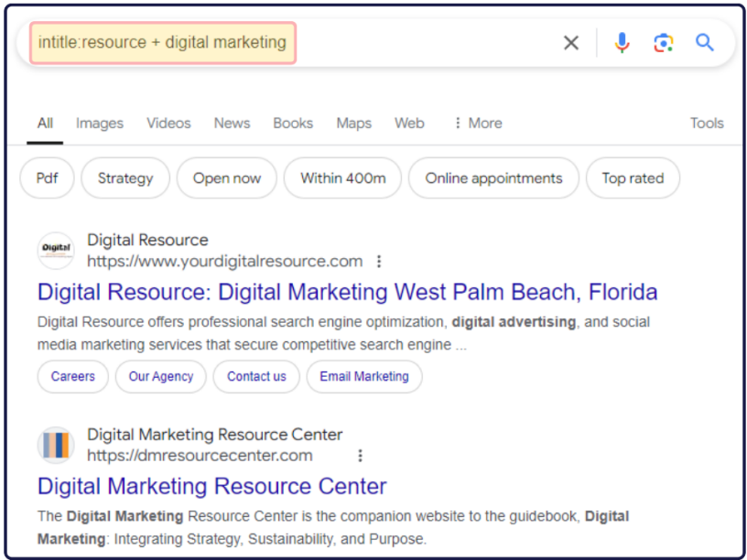This screenshot has width=747, height=560.
Task: Open the Contact us sitelink
Action: 256,377
